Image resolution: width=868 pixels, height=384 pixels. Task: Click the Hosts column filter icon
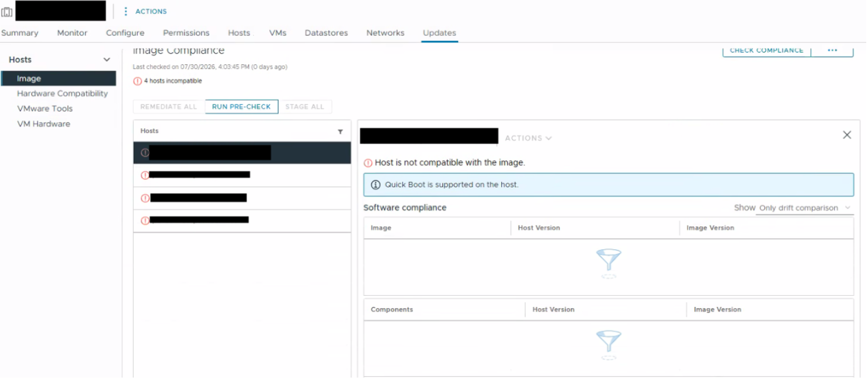341,132
